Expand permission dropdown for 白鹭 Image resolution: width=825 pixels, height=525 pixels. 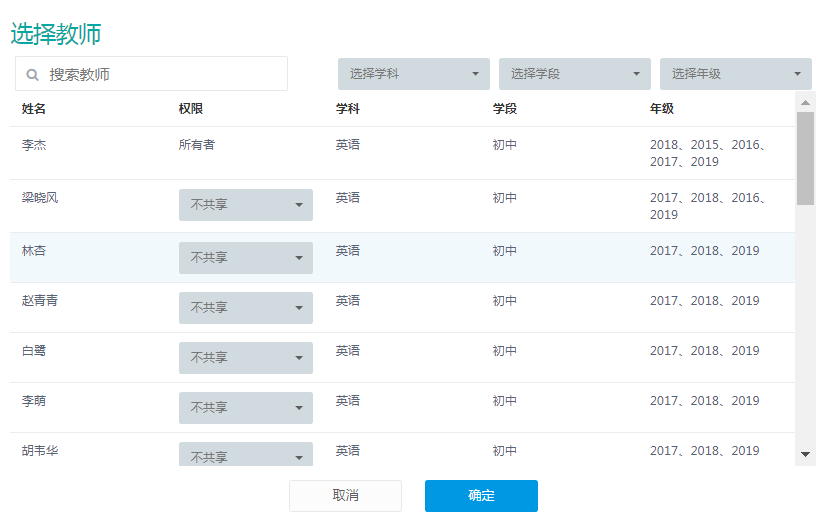246,358
